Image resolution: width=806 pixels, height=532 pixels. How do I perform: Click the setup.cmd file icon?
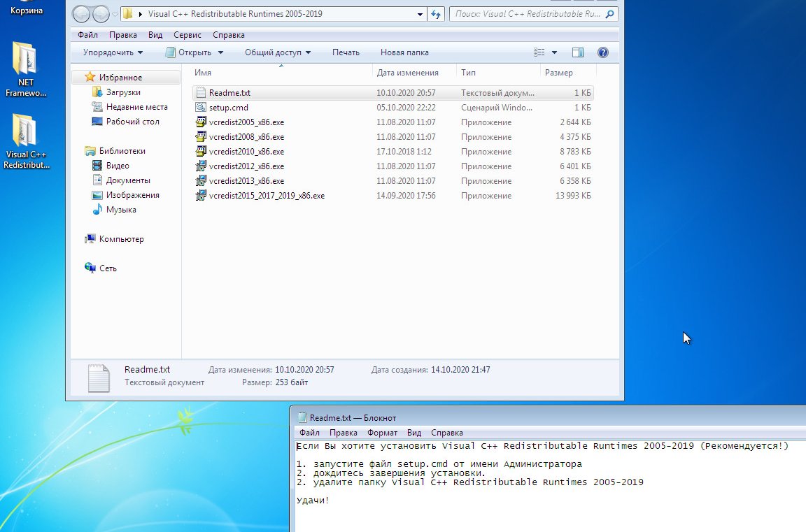point(201,108)
